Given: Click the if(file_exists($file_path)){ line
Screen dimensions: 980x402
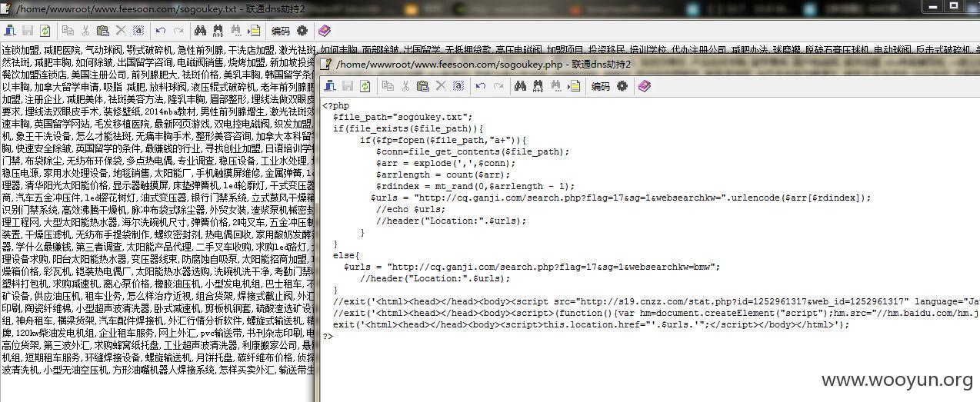Looking at the screenshot, I should point(410,129).
